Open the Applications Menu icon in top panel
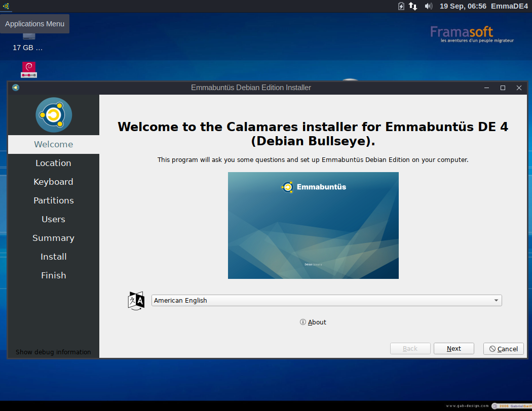The width and height of the screenshot is (532, 411). 6,6
